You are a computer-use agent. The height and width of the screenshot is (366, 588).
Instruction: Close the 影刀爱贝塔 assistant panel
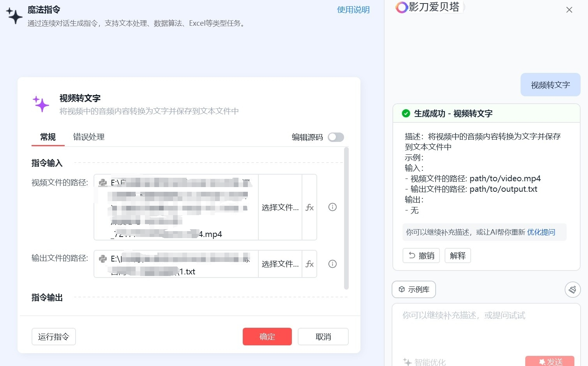pyautogui.click(x=569, y=10)
